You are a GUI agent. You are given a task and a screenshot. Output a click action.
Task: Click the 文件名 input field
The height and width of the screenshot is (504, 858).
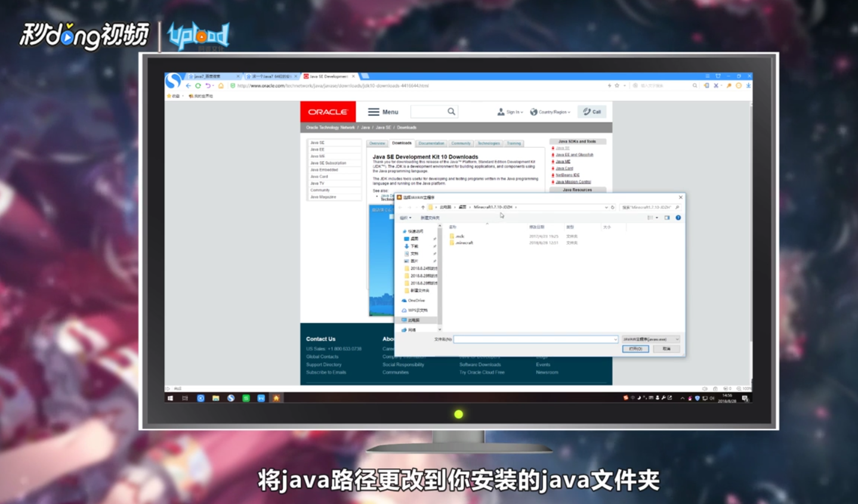coord(535,339)
